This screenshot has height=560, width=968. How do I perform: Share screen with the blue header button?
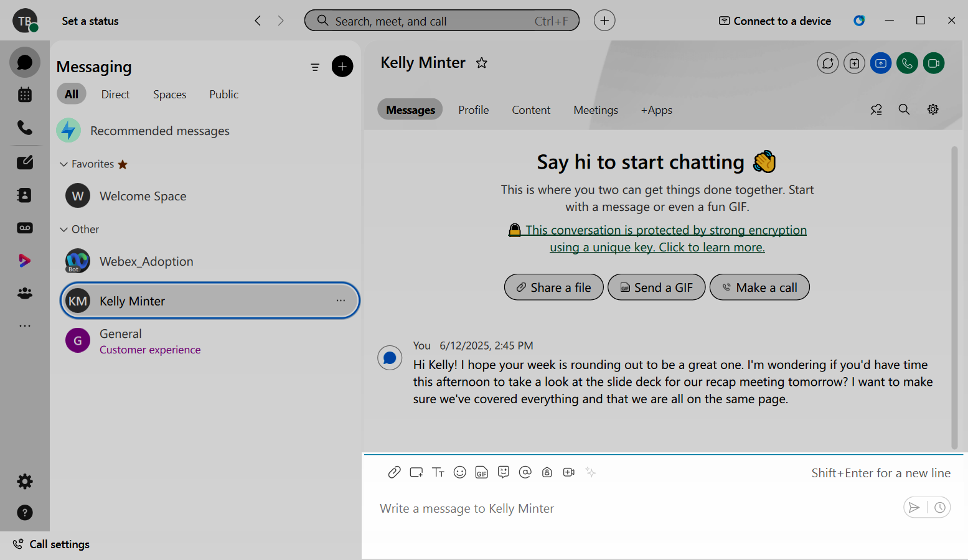click(881, 63)
